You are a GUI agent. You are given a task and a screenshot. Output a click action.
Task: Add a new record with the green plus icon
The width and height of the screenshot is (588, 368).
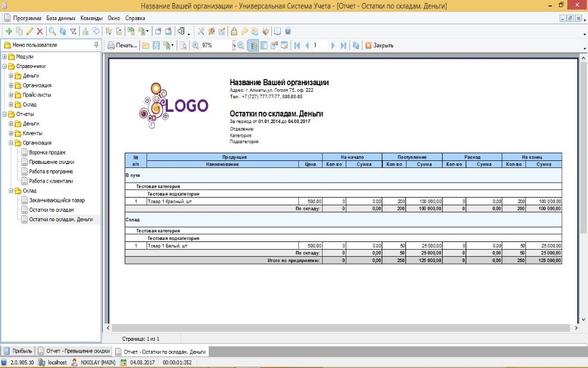point(9,31)
